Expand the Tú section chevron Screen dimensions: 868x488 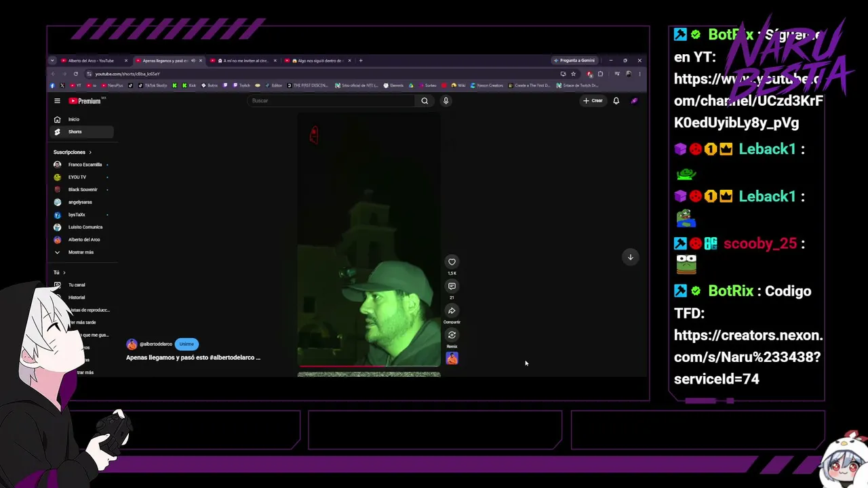64,272
